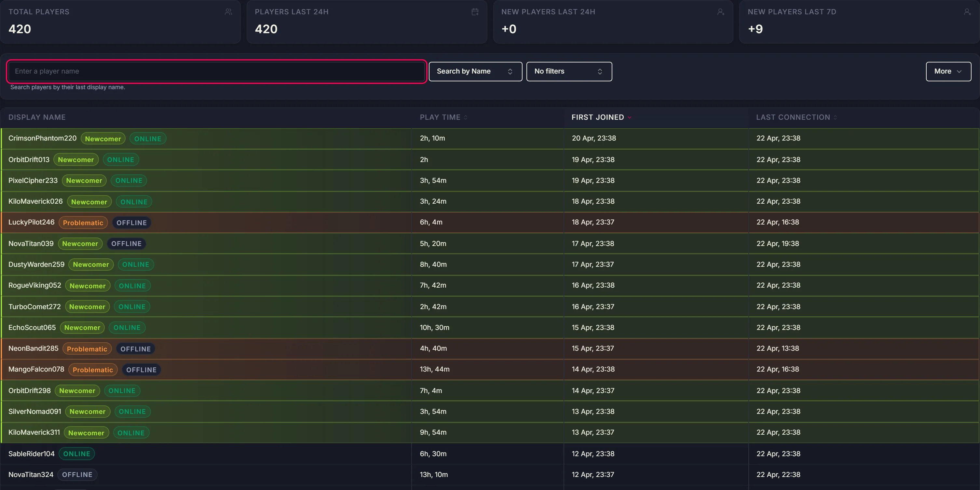Open player NovaTitan324

tap(31, 475)
